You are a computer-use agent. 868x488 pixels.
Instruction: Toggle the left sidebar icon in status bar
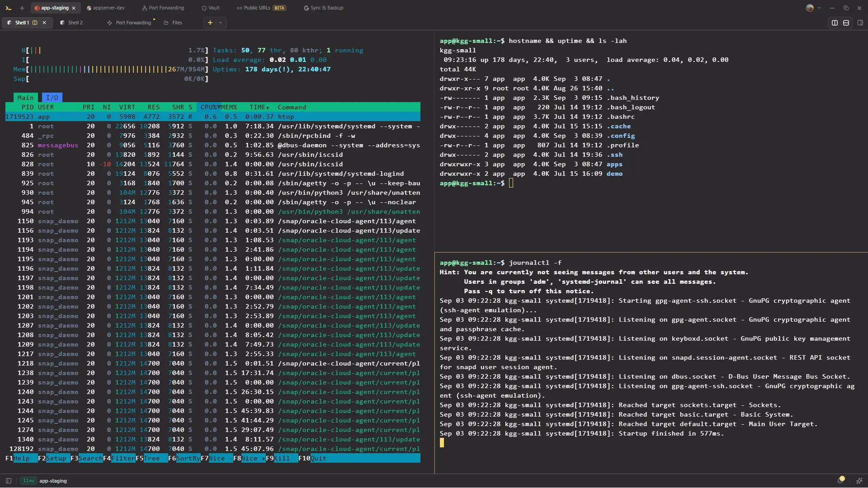8,481
